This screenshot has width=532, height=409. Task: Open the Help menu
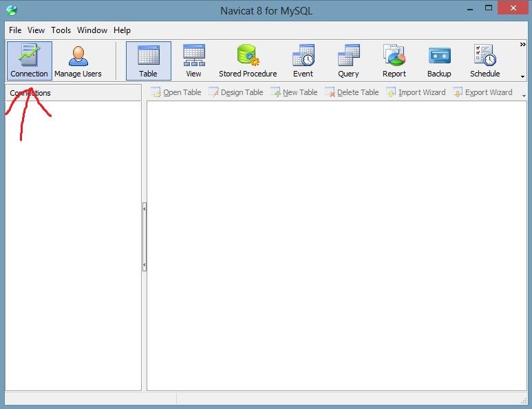(x=122, y=30)
